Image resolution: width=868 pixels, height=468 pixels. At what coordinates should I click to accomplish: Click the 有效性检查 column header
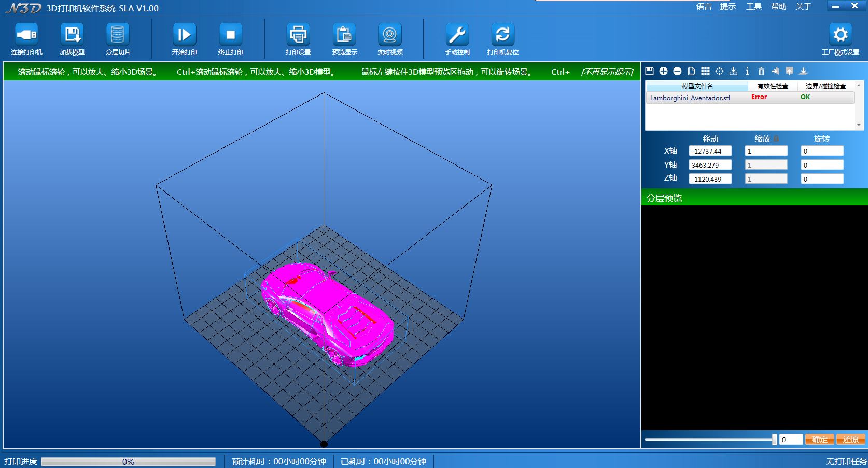click(773, 86)
